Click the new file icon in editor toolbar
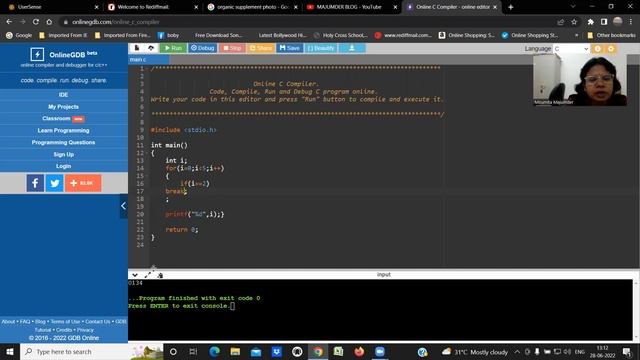Image resolution: width=640 pixels, height=360 pixels. (x=137, y=48)
